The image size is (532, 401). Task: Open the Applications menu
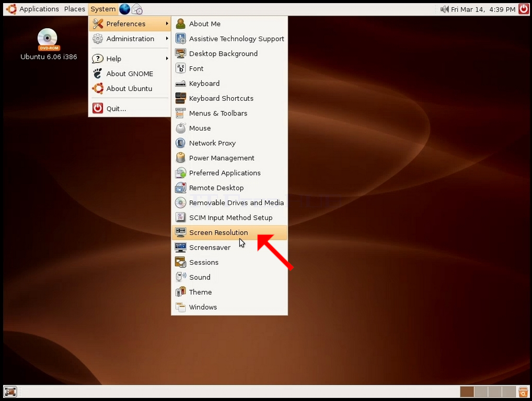(x=39, y=9)
